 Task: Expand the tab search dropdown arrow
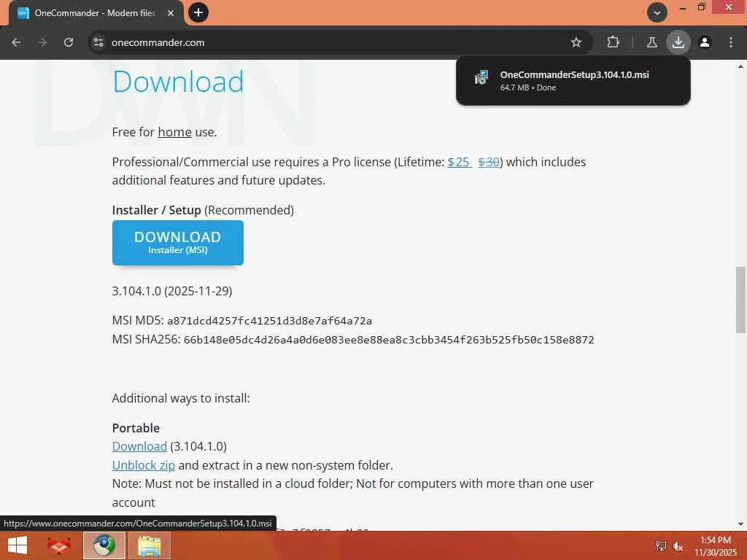point(657,13)
